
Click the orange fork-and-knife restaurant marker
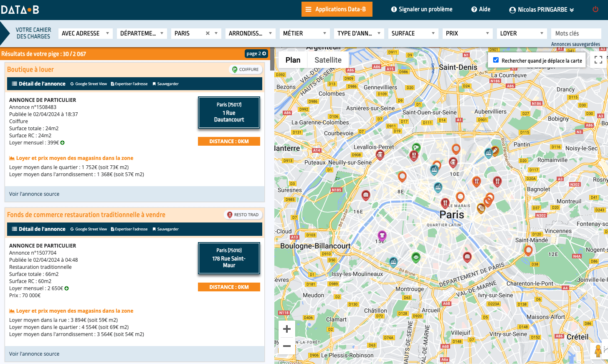(476, 181)
